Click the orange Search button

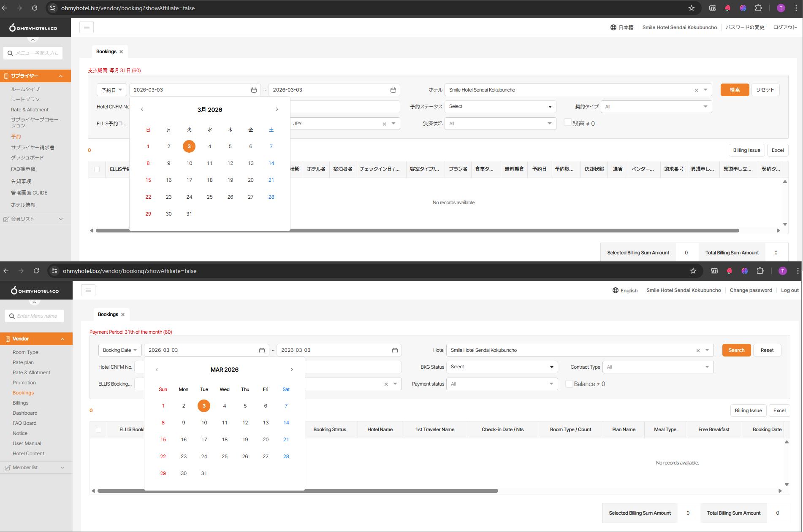tap(736, 350)
